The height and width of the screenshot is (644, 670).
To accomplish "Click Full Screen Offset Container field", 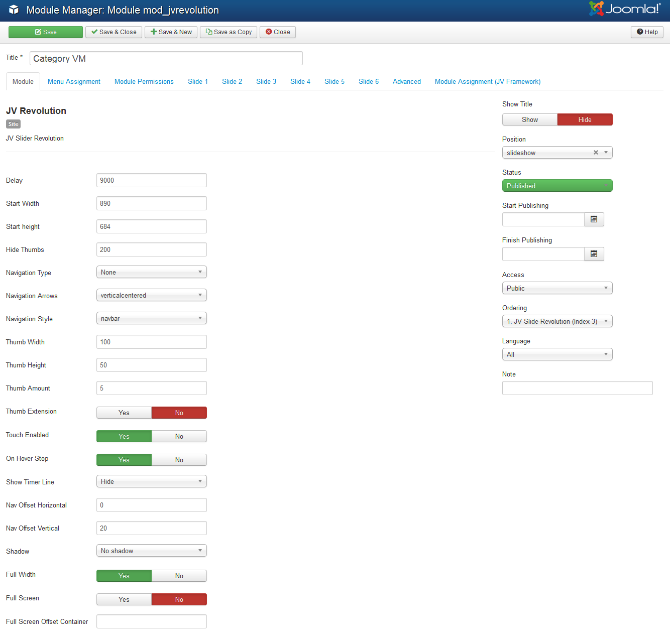I will click(152, 621).
